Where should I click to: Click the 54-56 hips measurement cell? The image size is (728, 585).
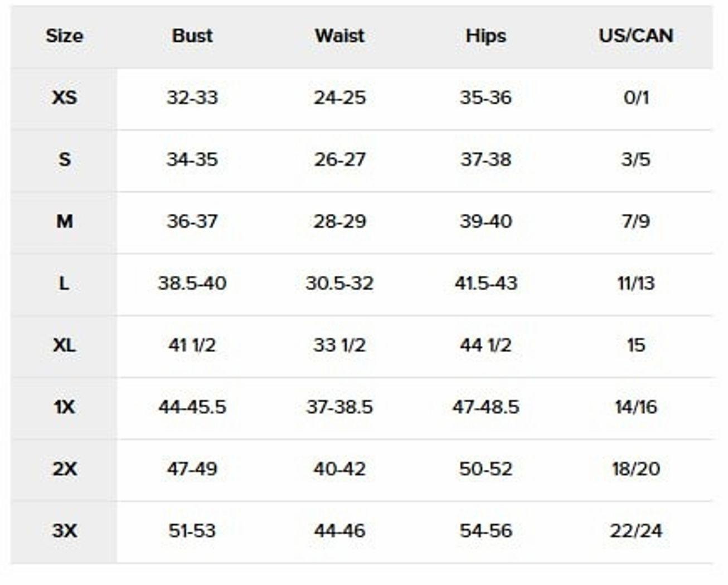(x=486, y=531)
